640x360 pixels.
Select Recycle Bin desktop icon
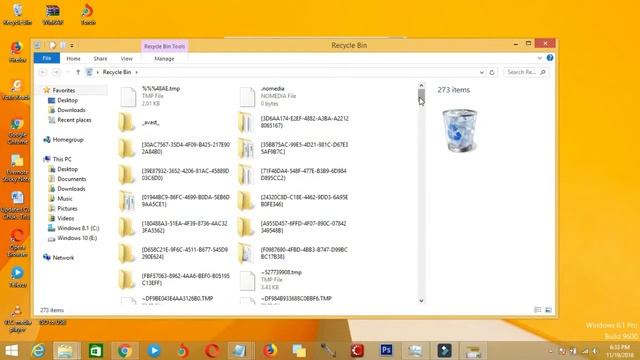click(17, 14)
